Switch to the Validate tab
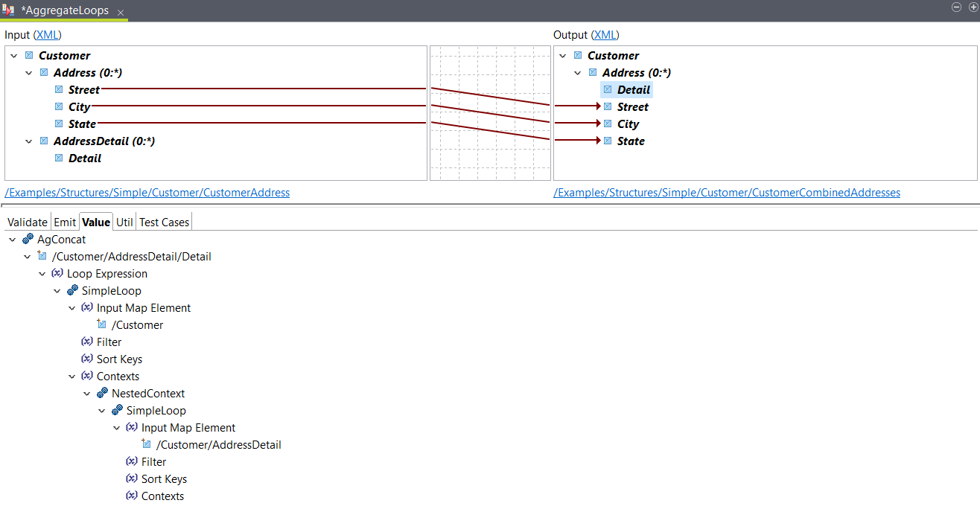Viewport: 980px width, 506px height. (28, 222)
